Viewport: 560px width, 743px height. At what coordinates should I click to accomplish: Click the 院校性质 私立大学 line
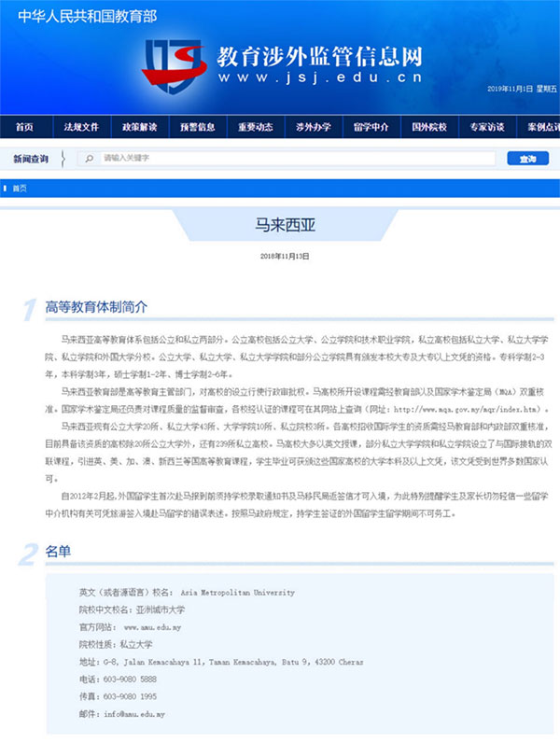(x=116, y=644)
